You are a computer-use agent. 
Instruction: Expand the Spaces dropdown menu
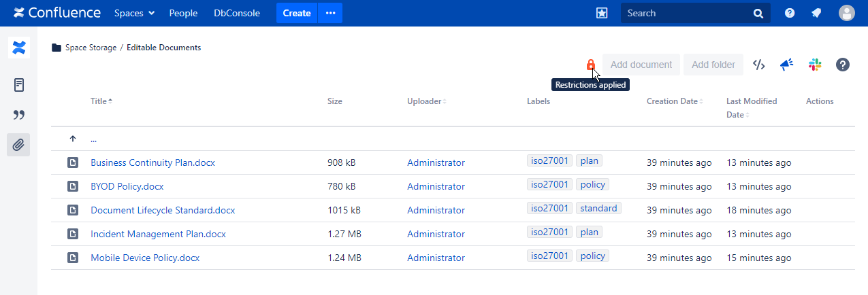coord(134,13)
